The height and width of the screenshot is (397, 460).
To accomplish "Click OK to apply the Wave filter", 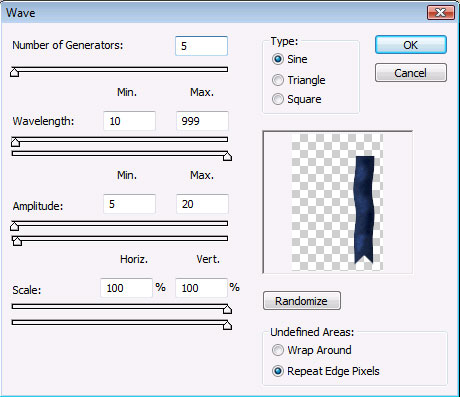I will (411, 45).
